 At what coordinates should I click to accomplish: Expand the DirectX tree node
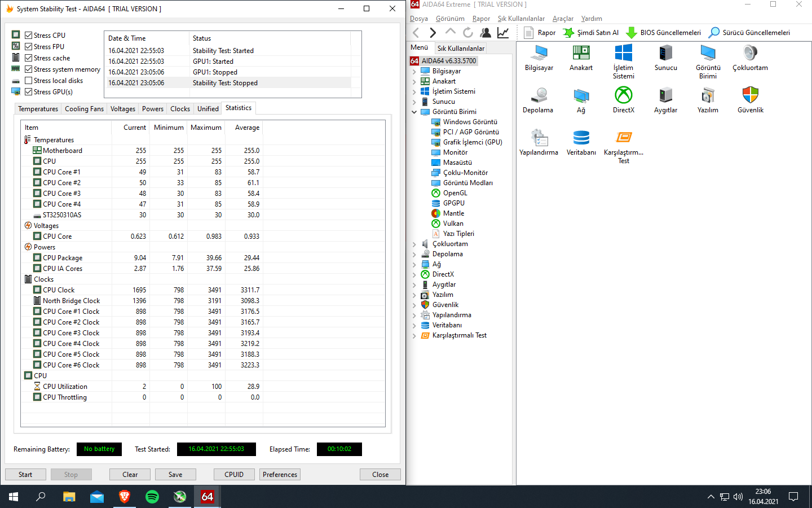414,274
